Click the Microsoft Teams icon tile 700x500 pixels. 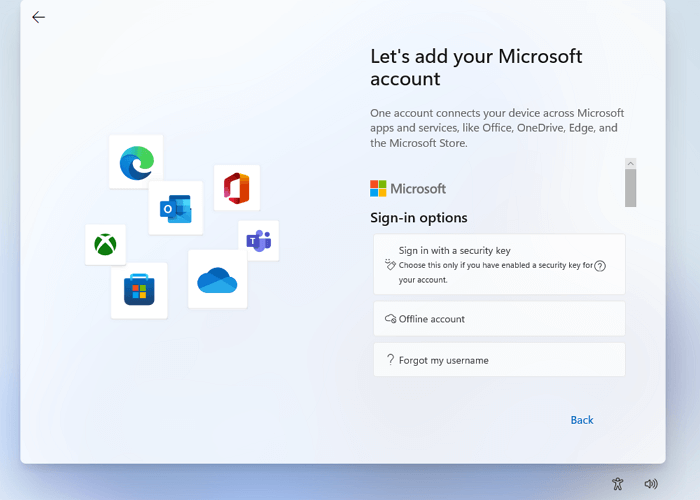click(259, 241)
